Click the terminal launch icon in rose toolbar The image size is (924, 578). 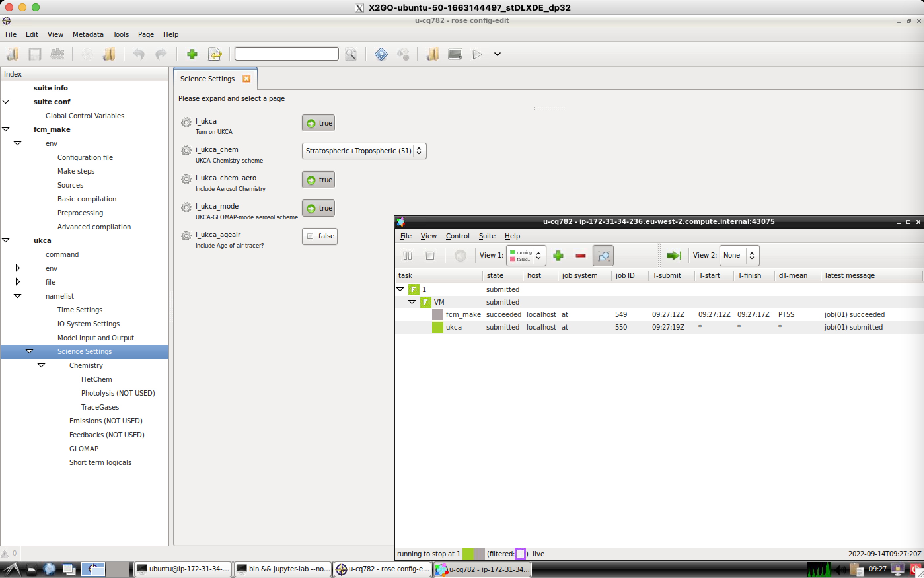455,54
